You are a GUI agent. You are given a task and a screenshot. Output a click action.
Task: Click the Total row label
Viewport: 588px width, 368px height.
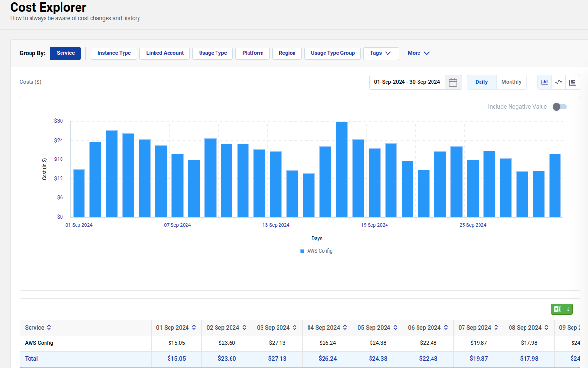tap(31, 359)
